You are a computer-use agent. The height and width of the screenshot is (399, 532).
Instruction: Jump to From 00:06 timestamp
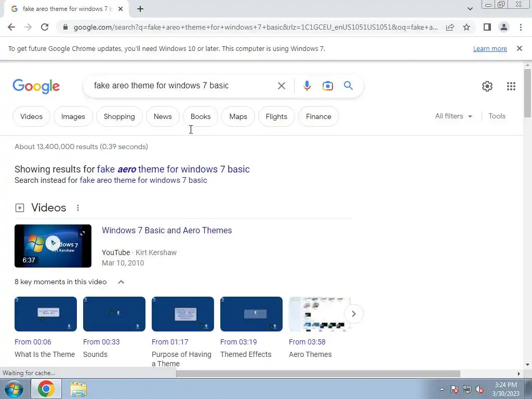(x=33, y=342)
